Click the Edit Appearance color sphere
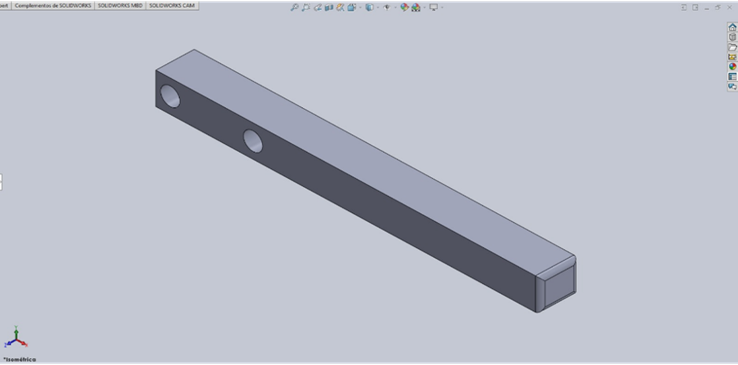 [404, 8]
